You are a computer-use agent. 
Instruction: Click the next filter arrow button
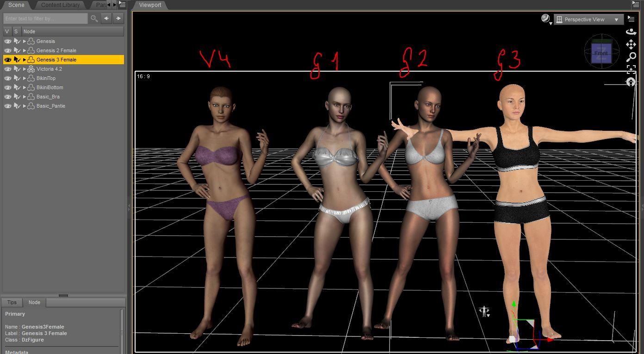118,18
